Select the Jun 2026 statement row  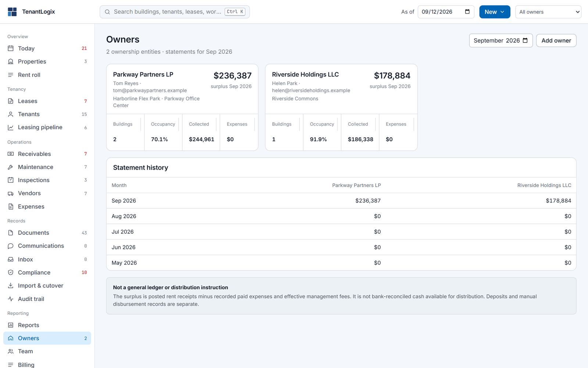[x=341, y=247]
